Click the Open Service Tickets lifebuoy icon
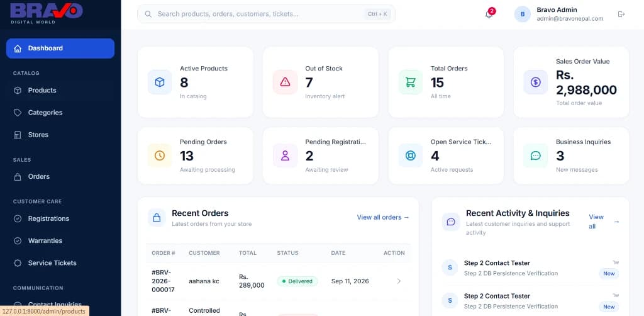Viewport: 644px width, 316px height. [x=410, y=155]
